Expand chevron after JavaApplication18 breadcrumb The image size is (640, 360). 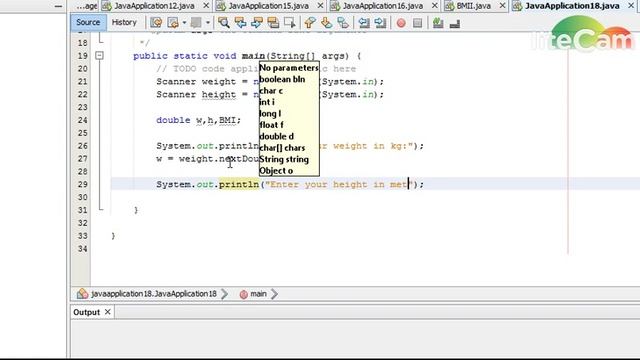tap(225, 294)
